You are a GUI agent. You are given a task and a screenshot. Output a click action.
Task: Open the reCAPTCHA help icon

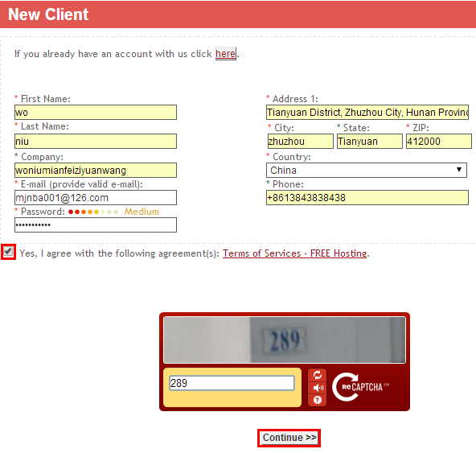[318, 400]
